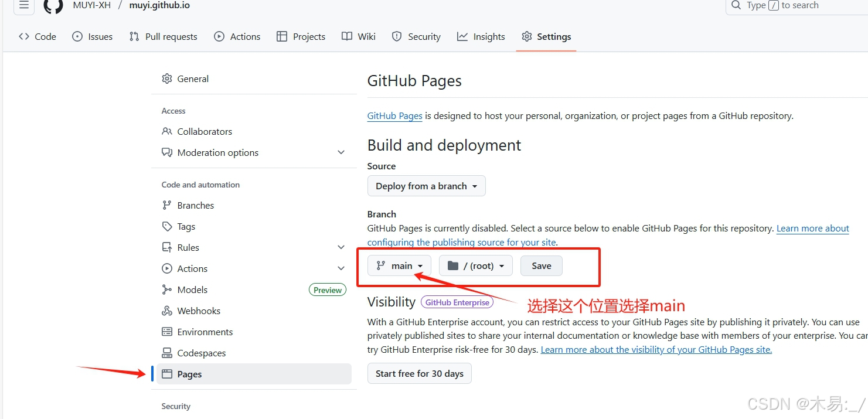Click the Settings gear icon in tab bar
Screen dimensions: 868x419
pyautogui.click(x=527, y=36)
